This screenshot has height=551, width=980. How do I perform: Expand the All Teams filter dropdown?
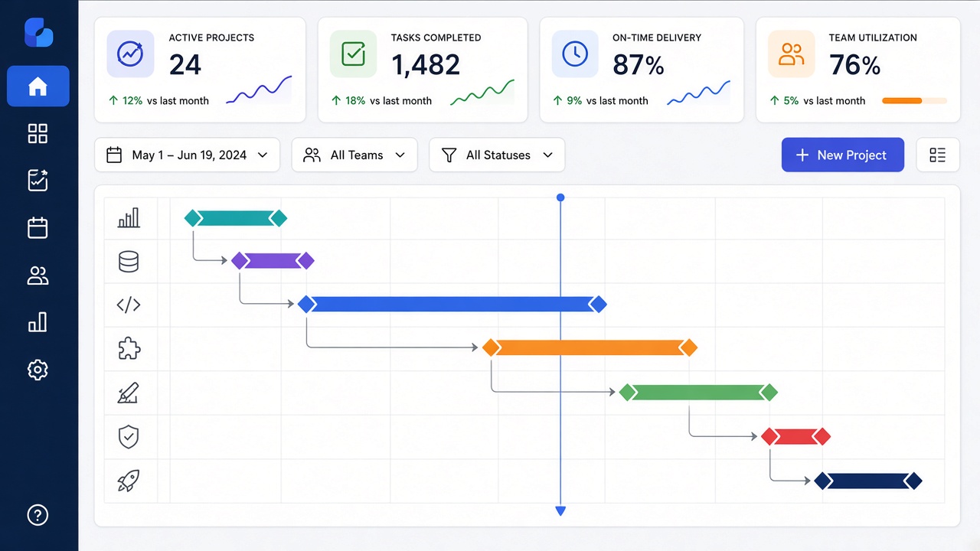pos(354,155)
